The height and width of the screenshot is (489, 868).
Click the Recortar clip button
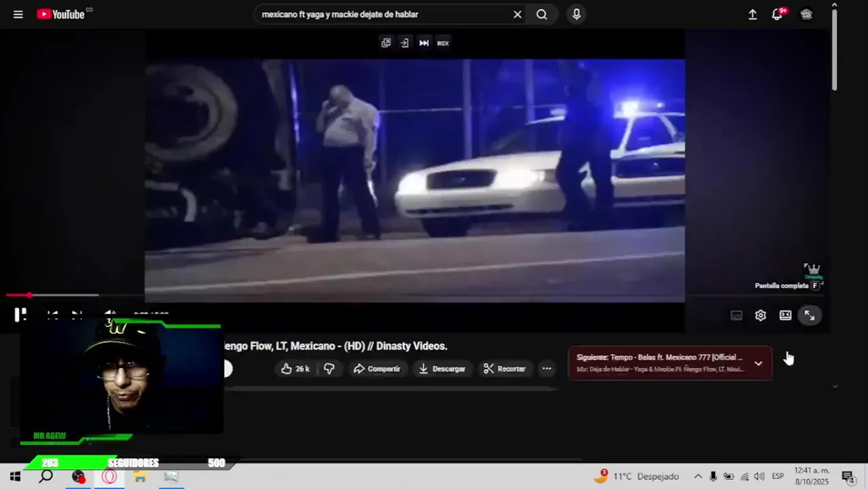click(x=505, y=369)
